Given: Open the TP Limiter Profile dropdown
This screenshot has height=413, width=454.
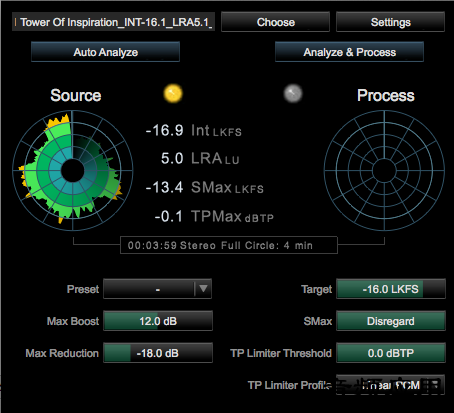Looking at the screenshot, I should [390, 385].
